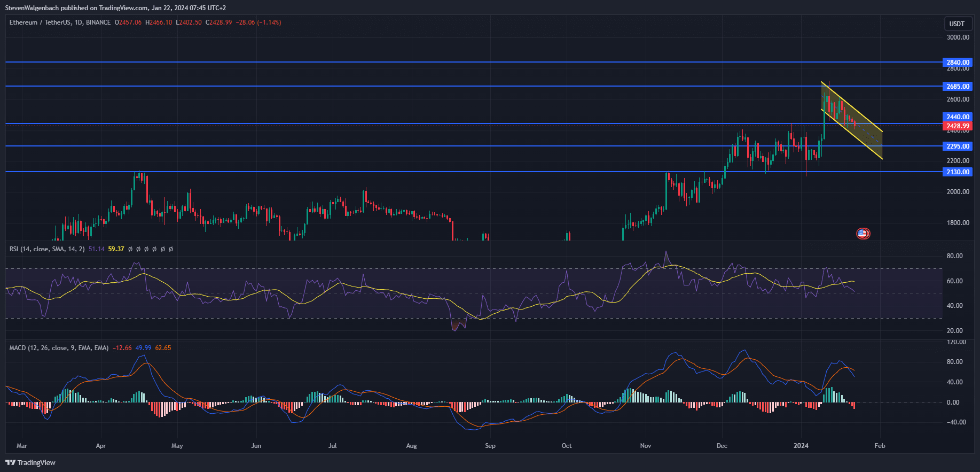
Task: Click the 2024 label on the time axis
Action: click(x=801, y=446)
